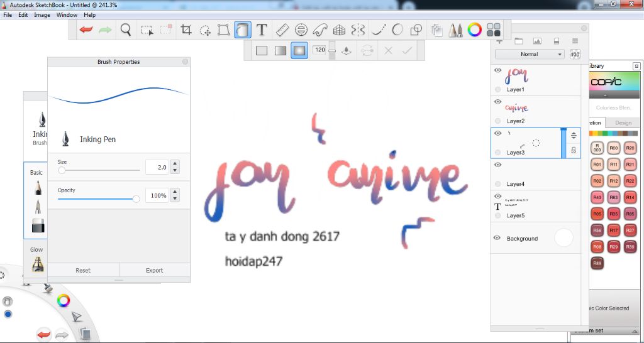Open the Color Editor wheel in toolbar
644x343 pixels.
click(x=474, y=30)
